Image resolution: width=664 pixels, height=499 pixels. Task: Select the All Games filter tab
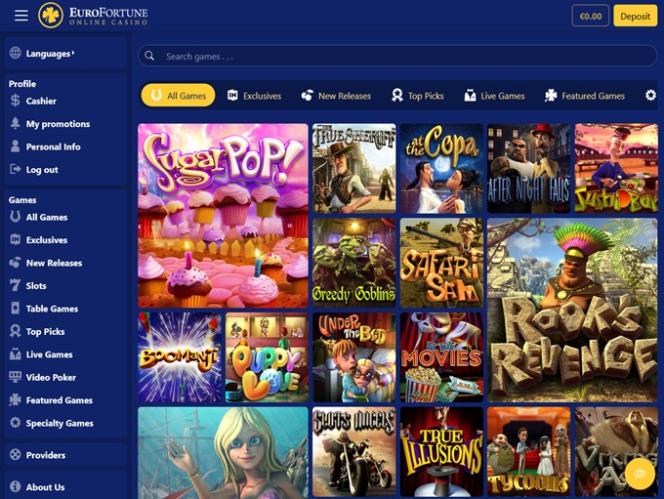tap(178, 95)
